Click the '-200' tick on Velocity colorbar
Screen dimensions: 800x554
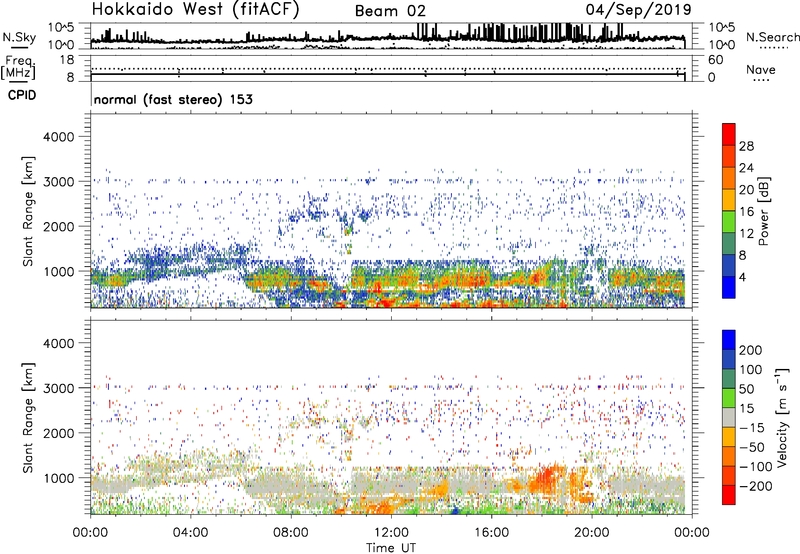(756, 486)
